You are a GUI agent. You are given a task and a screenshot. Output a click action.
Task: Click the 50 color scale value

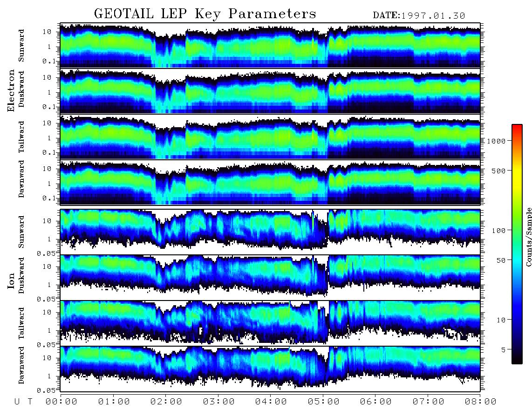(x=501, y=260)
